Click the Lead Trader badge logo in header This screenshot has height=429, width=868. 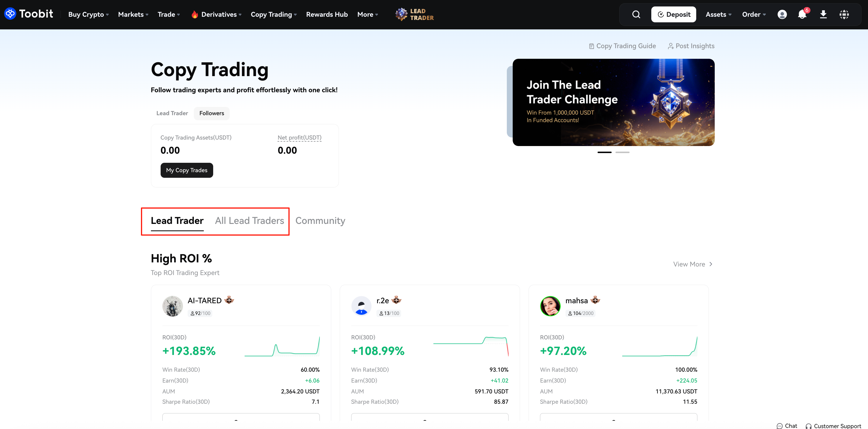(x=414, y=14)
